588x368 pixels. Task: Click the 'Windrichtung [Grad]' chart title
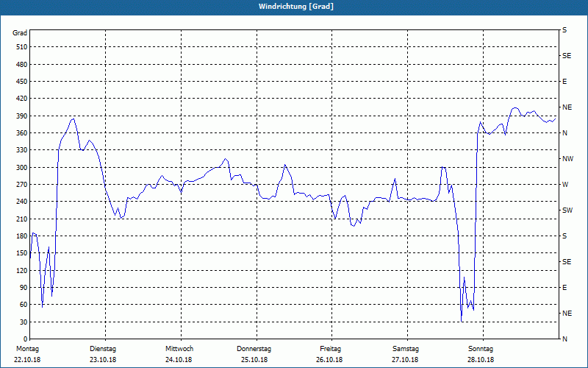[x=296, y=7]
